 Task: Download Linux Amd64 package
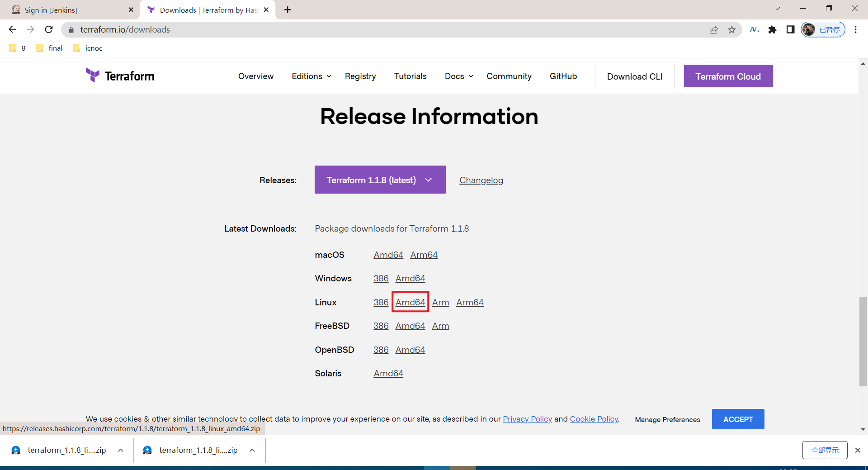coord(410,302)
